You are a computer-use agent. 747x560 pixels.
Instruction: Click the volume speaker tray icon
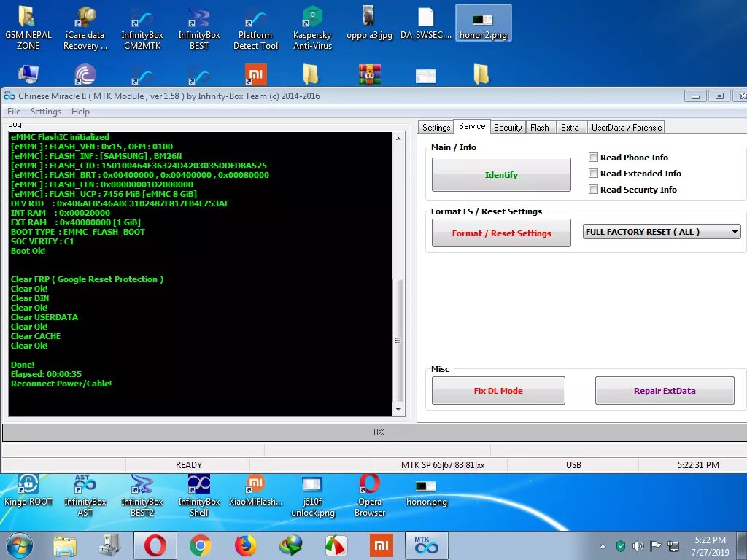coord(638,546)
